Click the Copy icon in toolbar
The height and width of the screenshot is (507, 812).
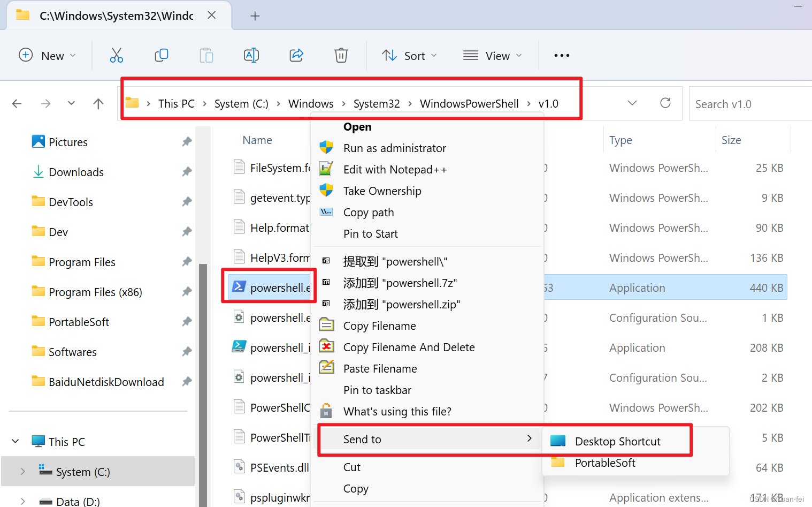point(162,55)
